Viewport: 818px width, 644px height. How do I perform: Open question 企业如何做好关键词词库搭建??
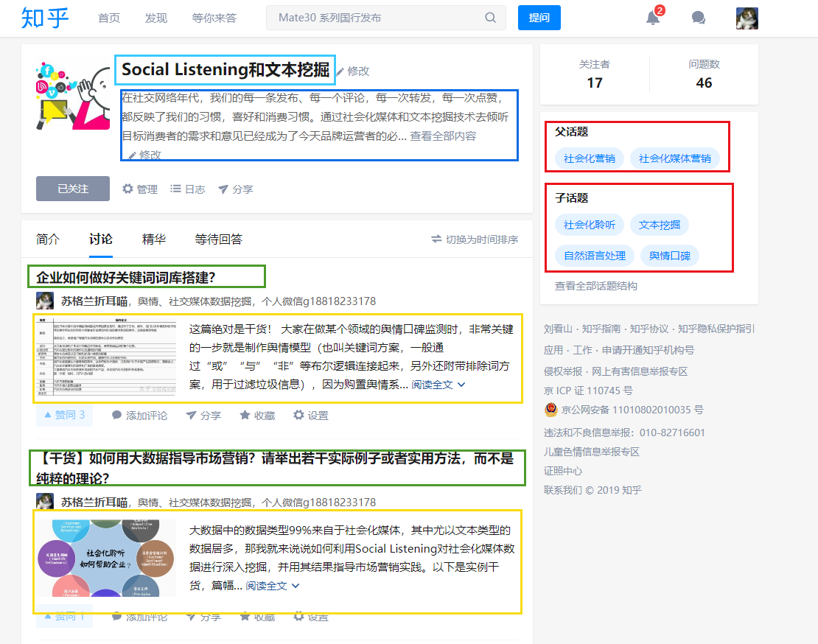(126, 277)
